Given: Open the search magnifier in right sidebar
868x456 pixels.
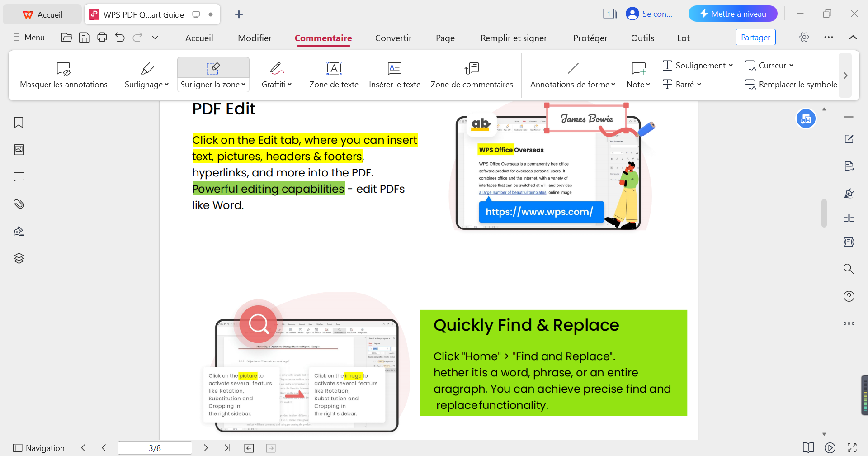Looking at the screenshot, I should pyautogui.click(x=849, y=269).
